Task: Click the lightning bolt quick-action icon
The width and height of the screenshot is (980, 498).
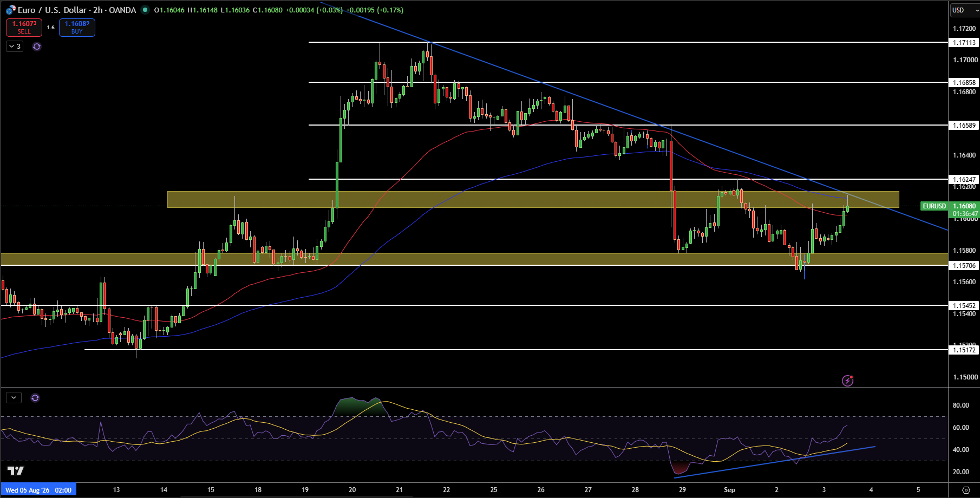Action: tap(847, 381)
